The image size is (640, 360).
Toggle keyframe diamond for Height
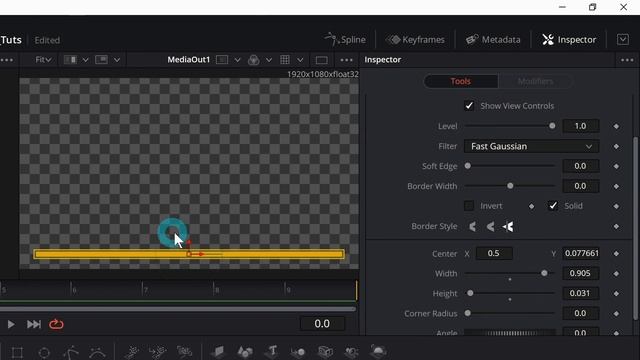tap(616, 294)
